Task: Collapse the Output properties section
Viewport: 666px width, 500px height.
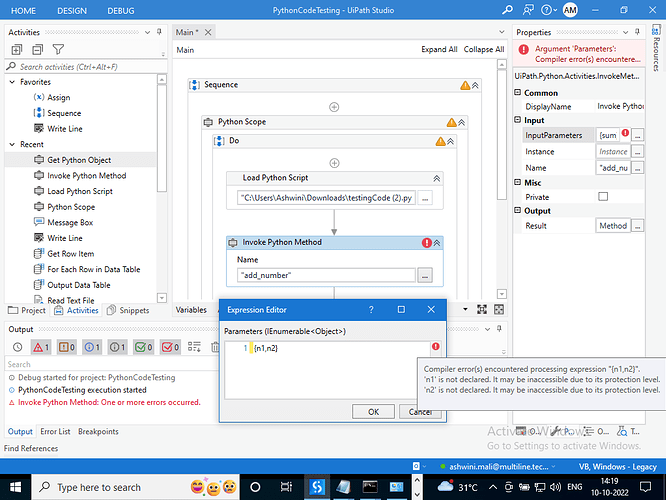Action: pyautogui.click(x=517, y=210)
